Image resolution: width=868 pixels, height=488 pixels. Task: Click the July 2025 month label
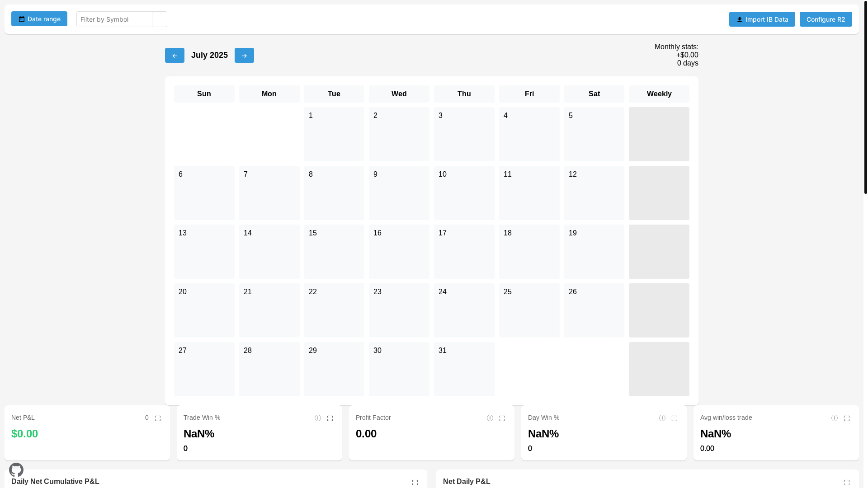click(x=209, y=55)
